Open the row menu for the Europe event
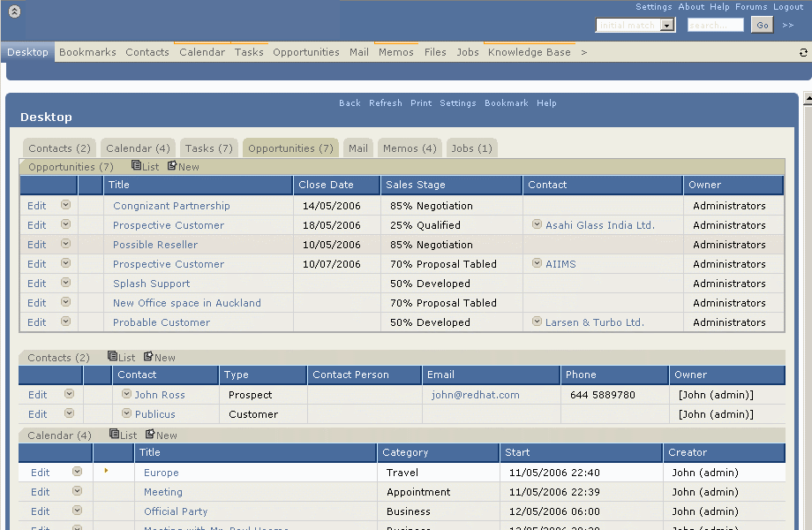Image resolution: width=812 pixels, height=530 pixels. (77, 472)
